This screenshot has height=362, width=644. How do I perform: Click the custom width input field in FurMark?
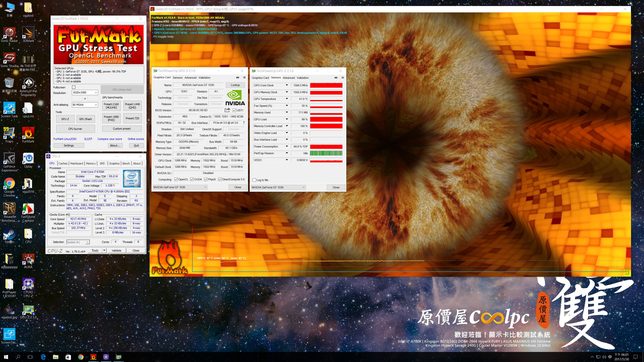point(77,98)
